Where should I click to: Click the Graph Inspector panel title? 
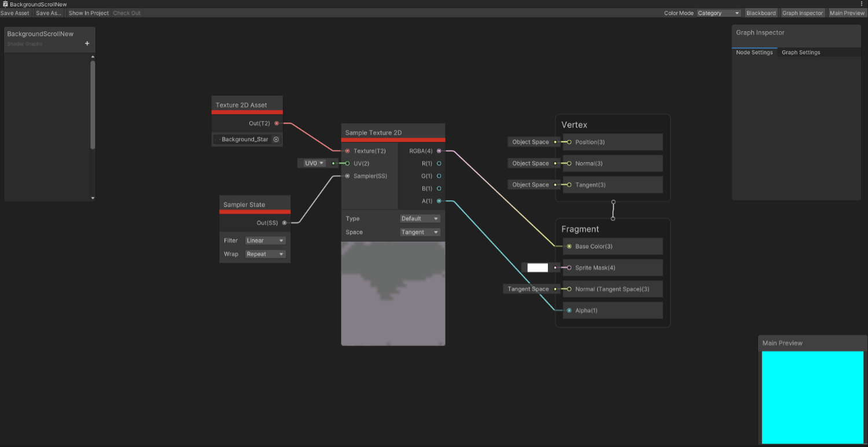coord(760,32)
